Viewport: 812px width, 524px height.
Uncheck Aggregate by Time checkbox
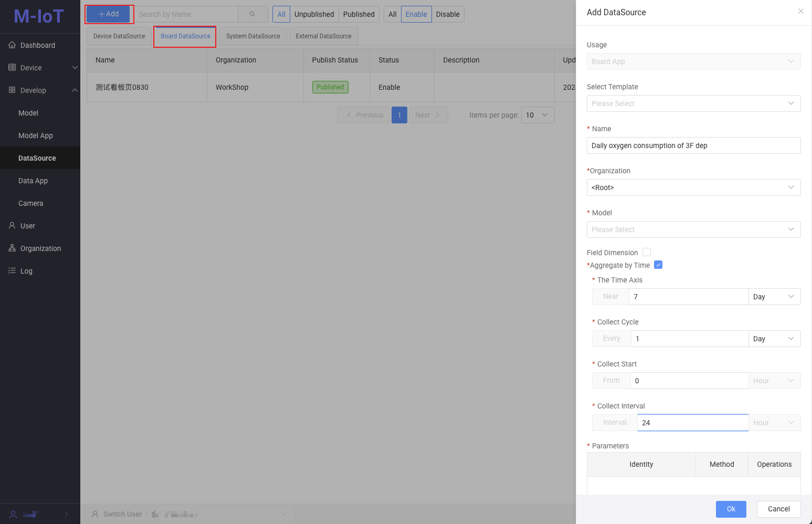(x=658, y=265)
